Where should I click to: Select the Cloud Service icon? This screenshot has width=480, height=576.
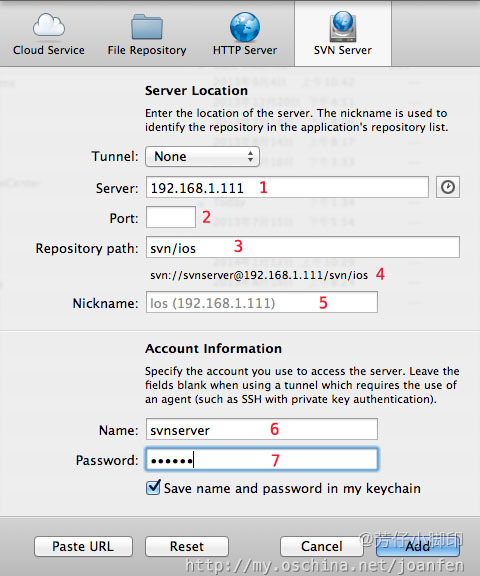49,25
